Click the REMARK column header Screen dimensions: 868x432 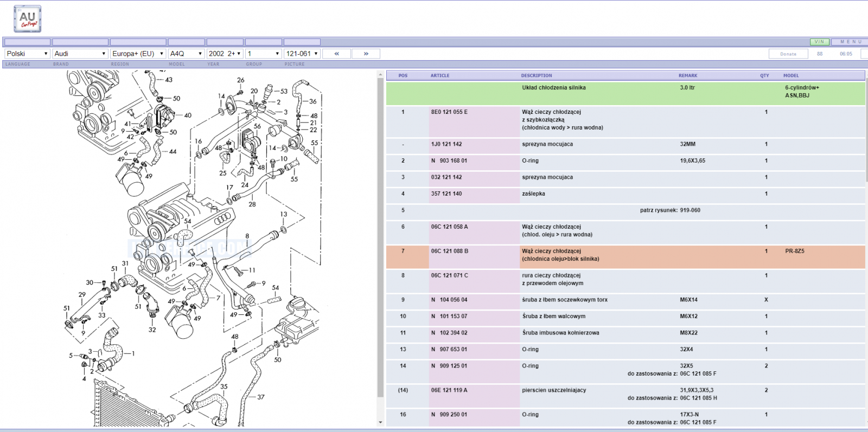(x=688, y=75)
